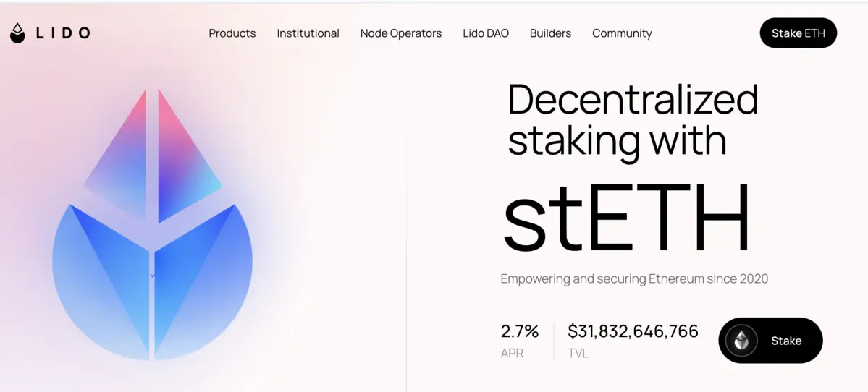Click the 2.7% APR value

[x=519, y=331]
